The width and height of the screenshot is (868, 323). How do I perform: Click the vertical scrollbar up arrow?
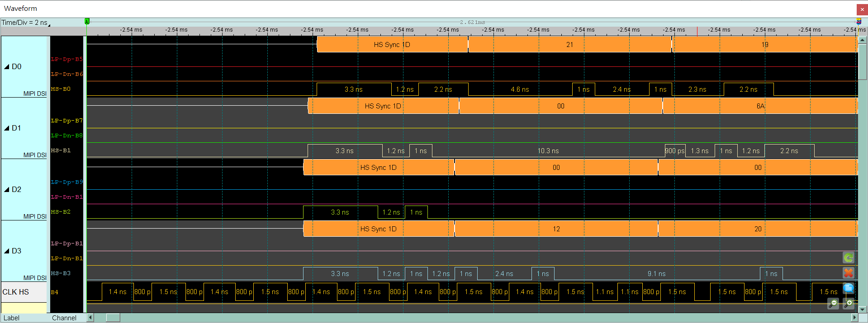pyautogui.click(x=863, y=40)
